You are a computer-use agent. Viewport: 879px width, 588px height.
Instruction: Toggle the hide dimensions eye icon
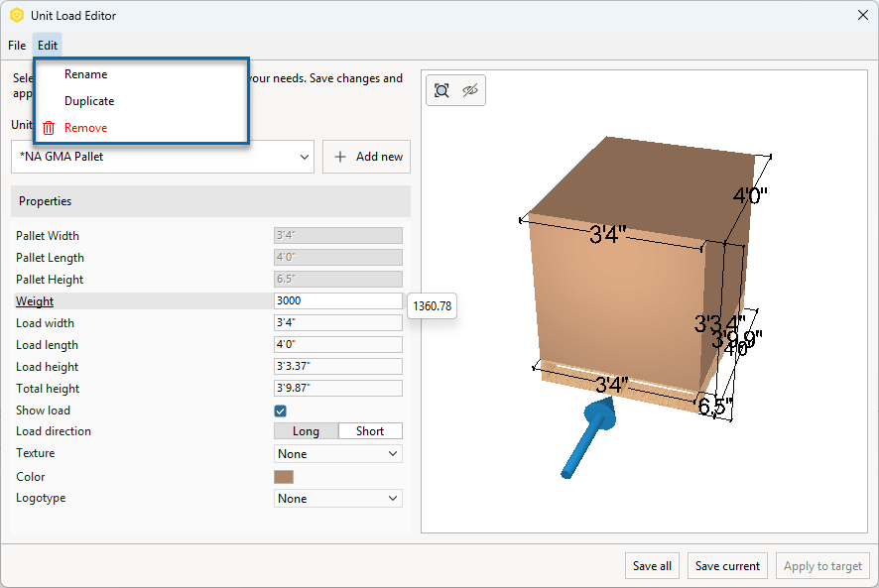[470, 90]
